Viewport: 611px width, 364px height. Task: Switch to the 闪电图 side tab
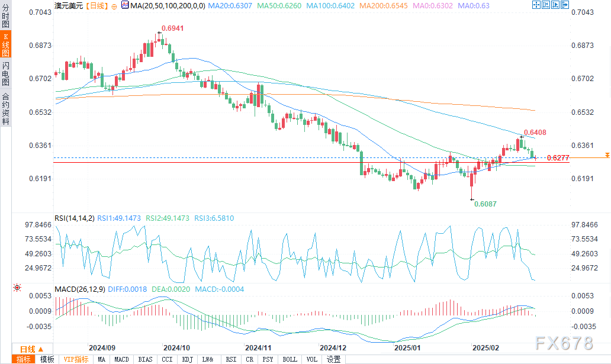tap(5, 73)
